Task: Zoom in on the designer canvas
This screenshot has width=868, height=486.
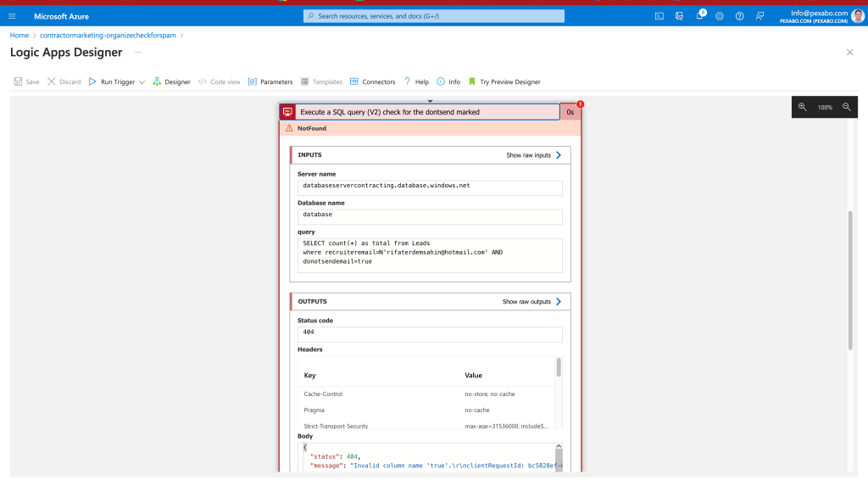Action: pos(802,107)
